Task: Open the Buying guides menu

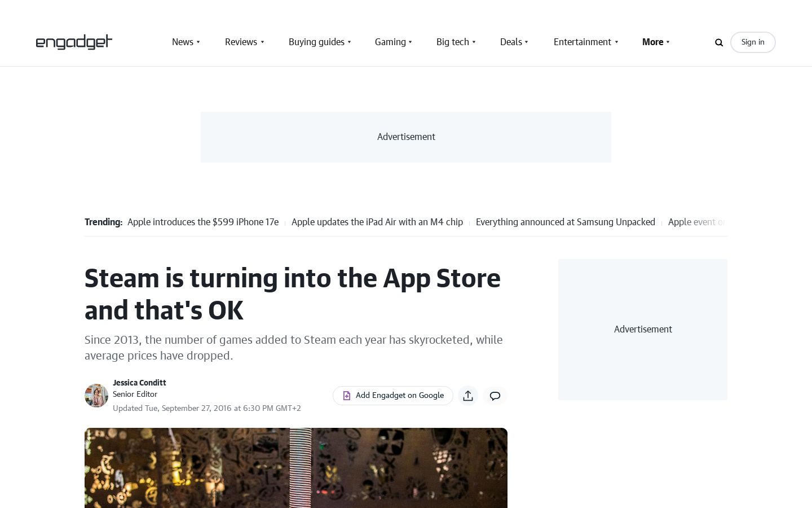Action: [x=316, y=42]
